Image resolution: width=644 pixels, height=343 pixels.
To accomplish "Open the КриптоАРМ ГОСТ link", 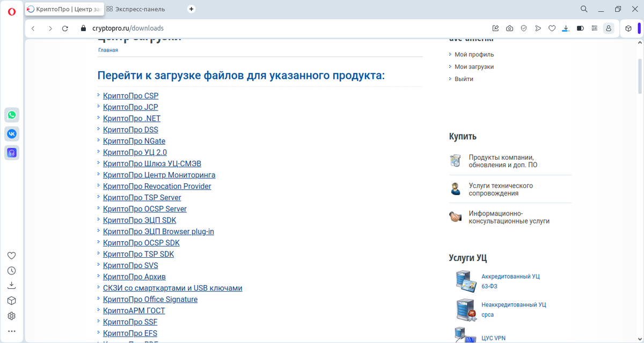I will tap(134, 311).
